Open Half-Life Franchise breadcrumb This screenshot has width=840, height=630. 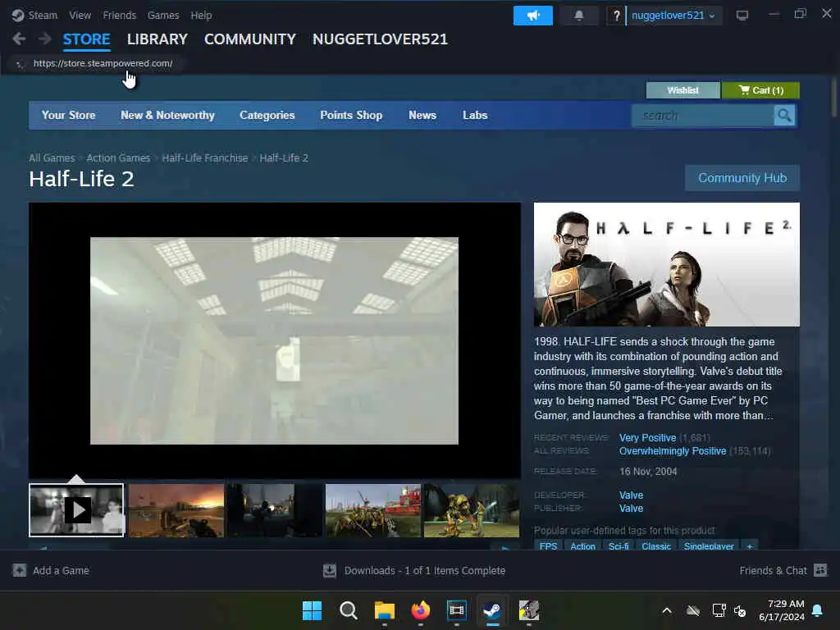[205, 157]
